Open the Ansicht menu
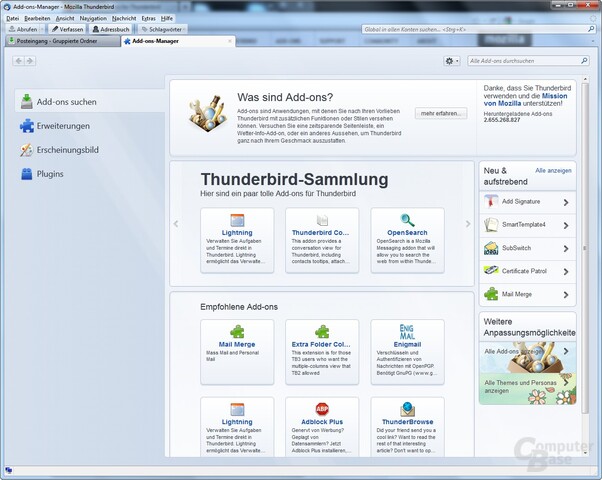This screenshot has height=480, width=602. [65, 18]
